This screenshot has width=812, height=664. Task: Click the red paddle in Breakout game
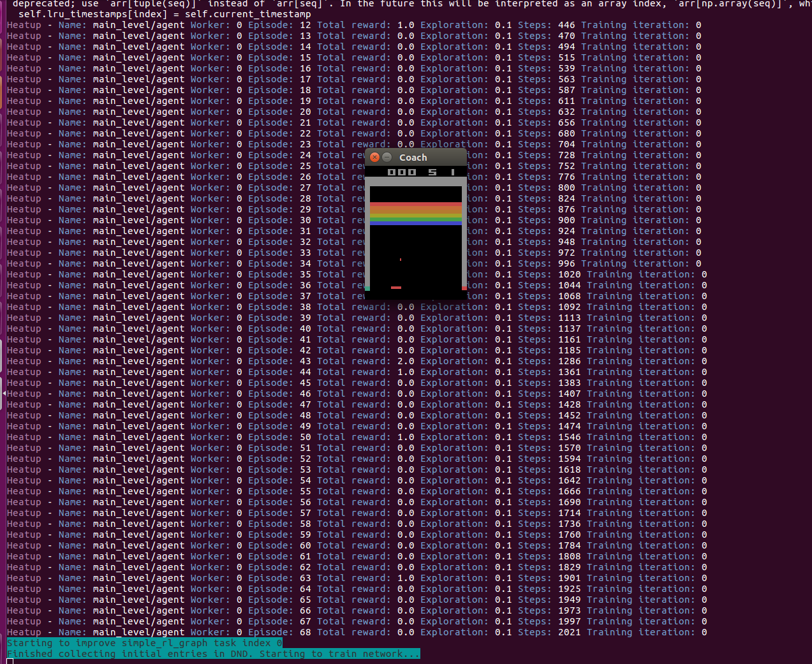[x=396, y=288]
